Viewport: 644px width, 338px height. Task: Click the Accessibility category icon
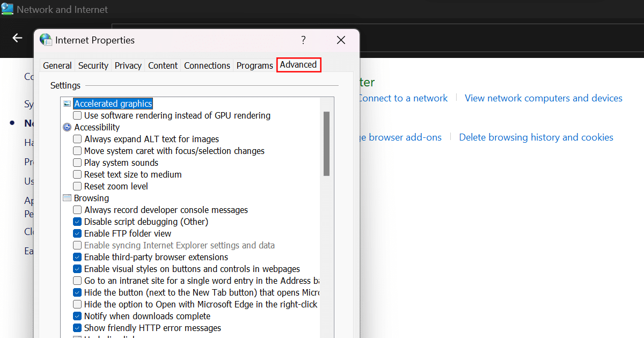pyautogui.click(x=67, y=127)
